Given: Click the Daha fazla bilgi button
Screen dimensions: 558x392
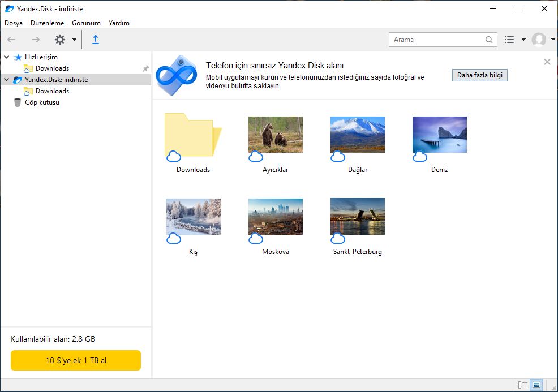Looking at the screenshot, I should click(480, 75).
